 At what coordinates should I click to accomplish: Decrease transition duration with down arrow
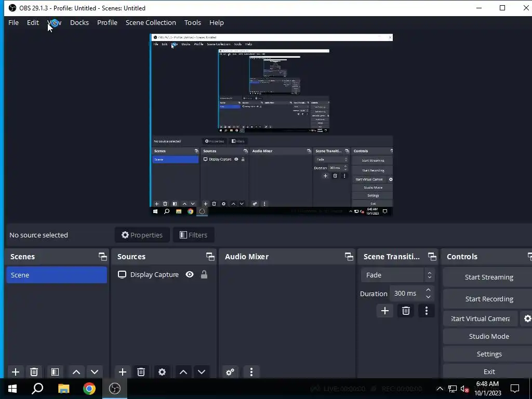click(429, 297)
